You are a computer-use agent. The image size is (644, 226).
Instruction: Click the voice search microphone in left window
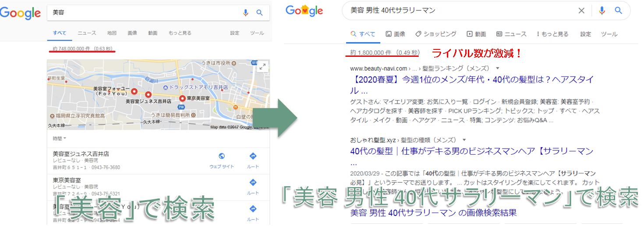(x=246, y=13)
